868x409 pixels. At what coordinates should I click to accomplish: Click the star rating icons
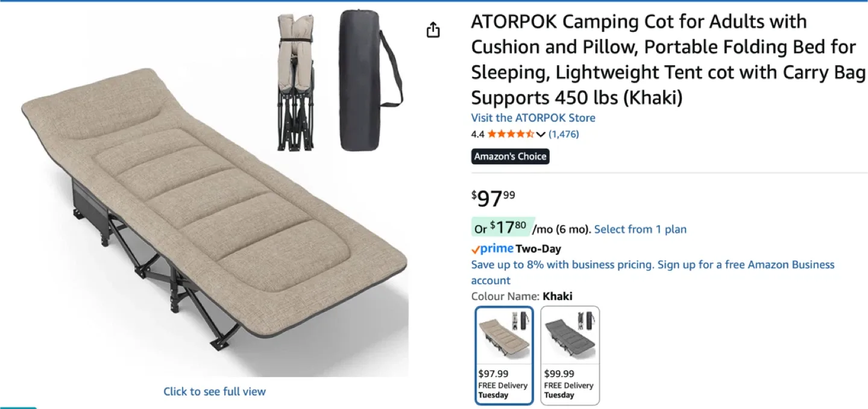(x=511, y=134)
